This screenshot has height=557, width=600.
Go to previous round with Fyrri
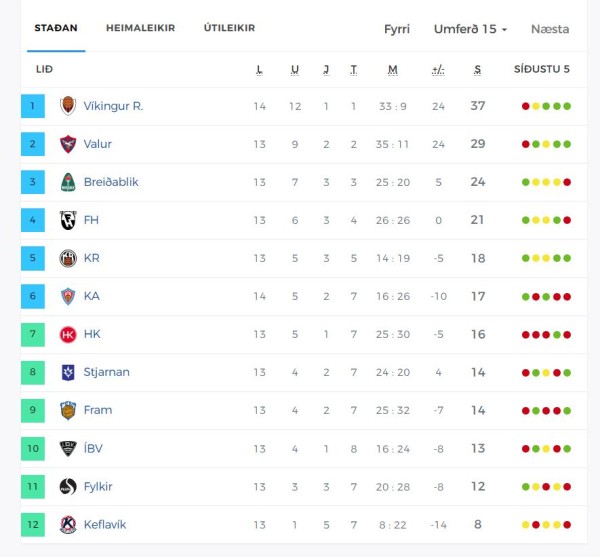pyautogui.click(x=397, y=29)
